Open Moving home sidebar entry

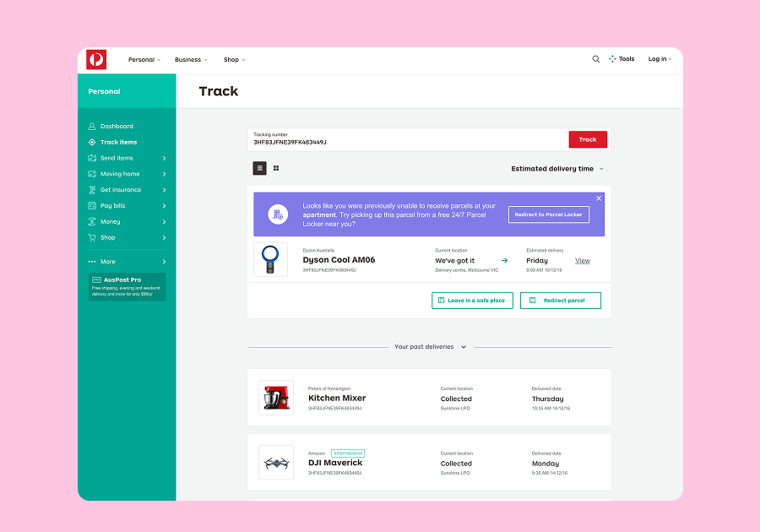click(120, 174)
